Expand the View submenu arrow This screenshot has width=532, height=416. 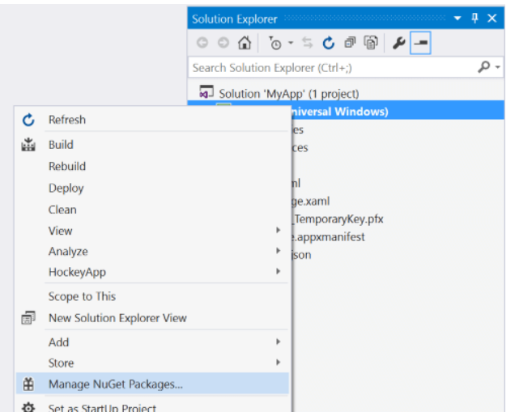click(x=279, y=230)
